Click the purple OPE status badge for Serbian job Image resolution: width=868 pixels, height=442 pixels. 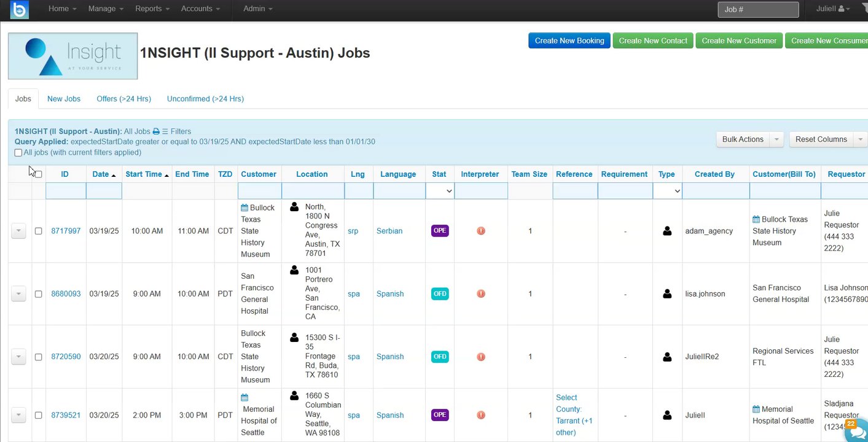click(x=440, y=231)
